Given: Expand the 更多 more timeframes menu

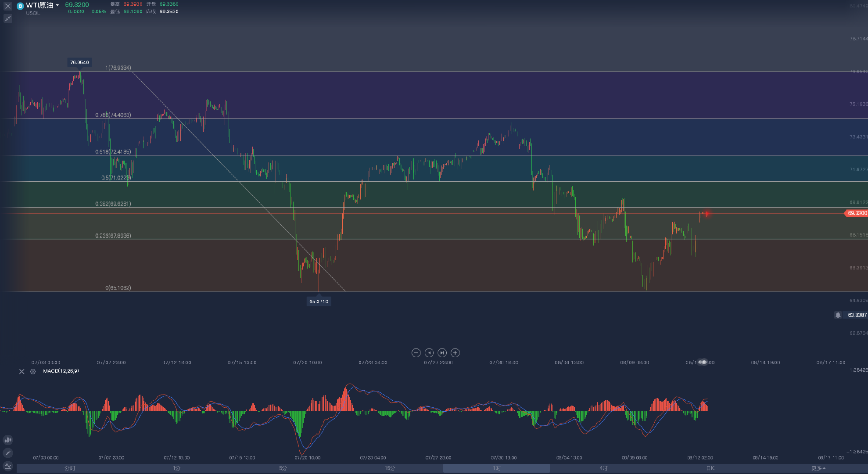Looking at the screenshot, I should click(x=818, y=468).
